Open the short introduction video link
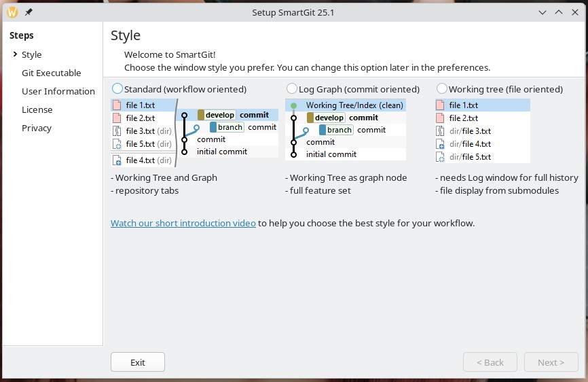588x382 pixels. (183, 223)
